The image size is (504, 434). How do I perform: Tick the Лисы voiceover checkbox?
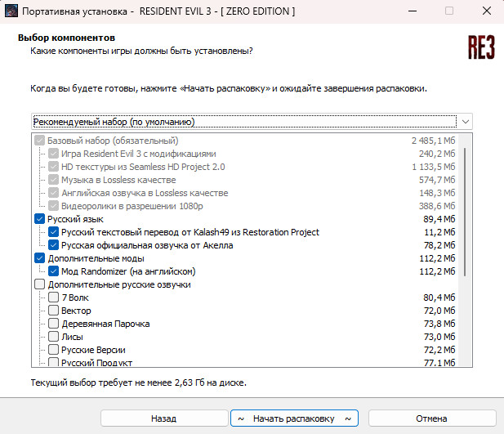54,337
